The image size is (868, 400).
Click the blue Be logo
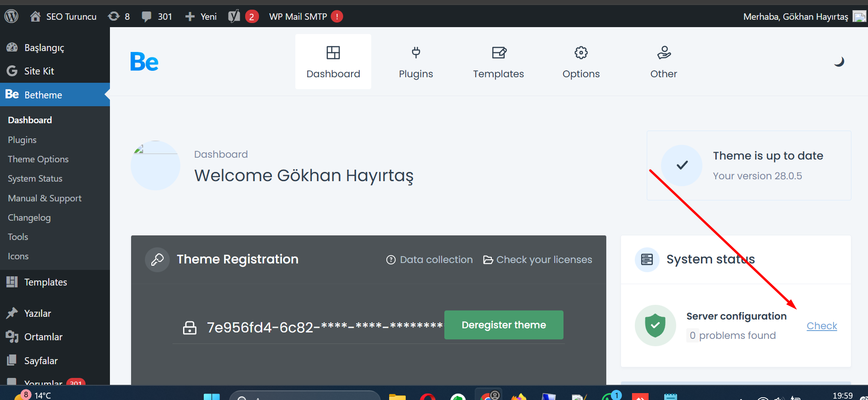144,62
